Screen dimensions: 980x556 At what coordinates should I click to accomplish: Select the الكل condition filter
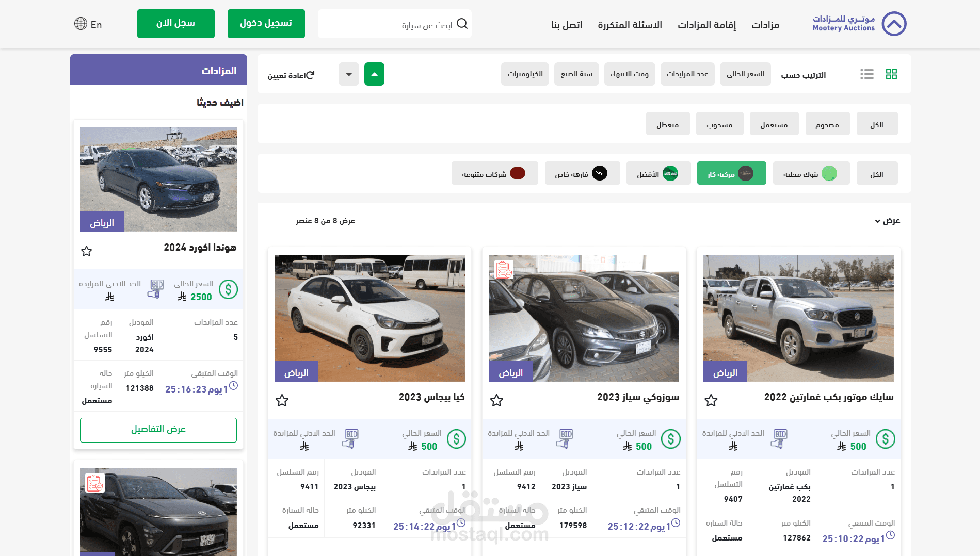[877, 124]
